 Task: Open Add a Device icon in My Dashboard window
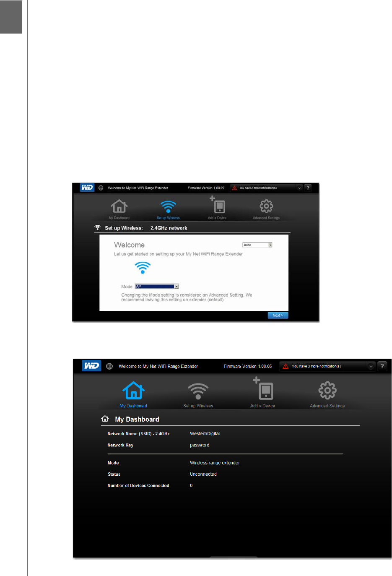tap(263, 388)
